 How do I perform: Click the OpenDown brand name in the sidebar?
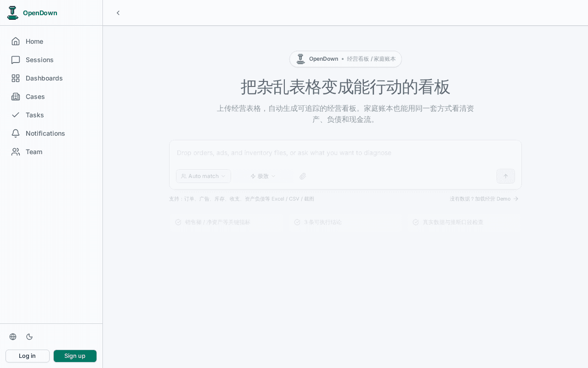[x=40, y=13]
